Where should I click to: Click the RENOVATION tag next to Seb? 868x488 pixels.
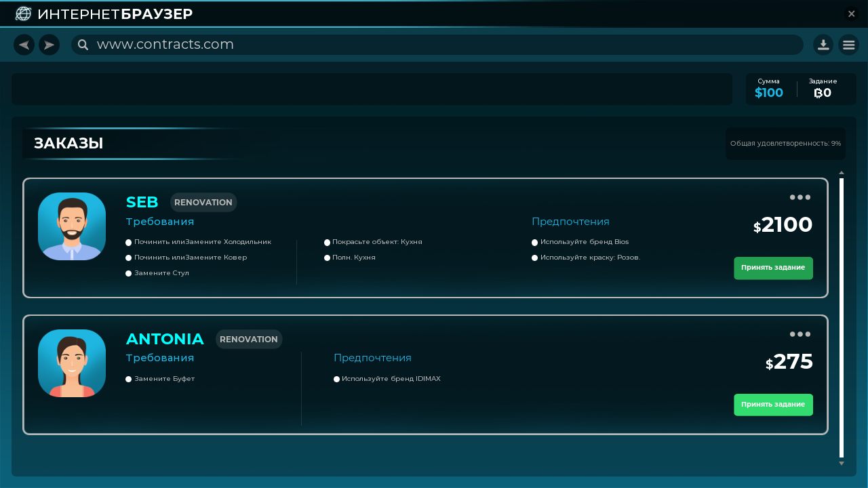pyautogui.click(x=203, y=202)
